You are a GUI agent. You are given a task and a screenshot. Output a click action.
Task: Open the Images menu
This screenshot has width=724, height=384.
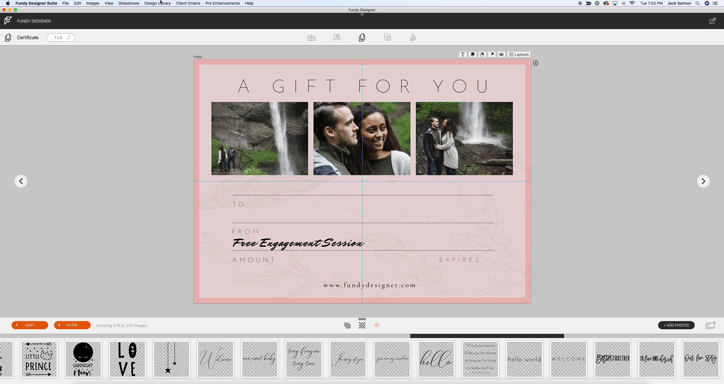pyautogui.click(x=92, y=3)
